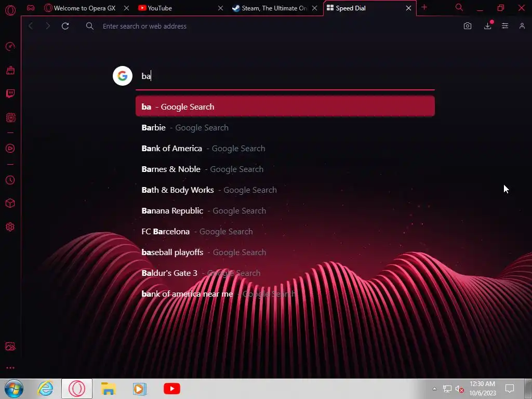Choose Barnes & Noble suggestion

pyautogui.click(x=285, y=169)
